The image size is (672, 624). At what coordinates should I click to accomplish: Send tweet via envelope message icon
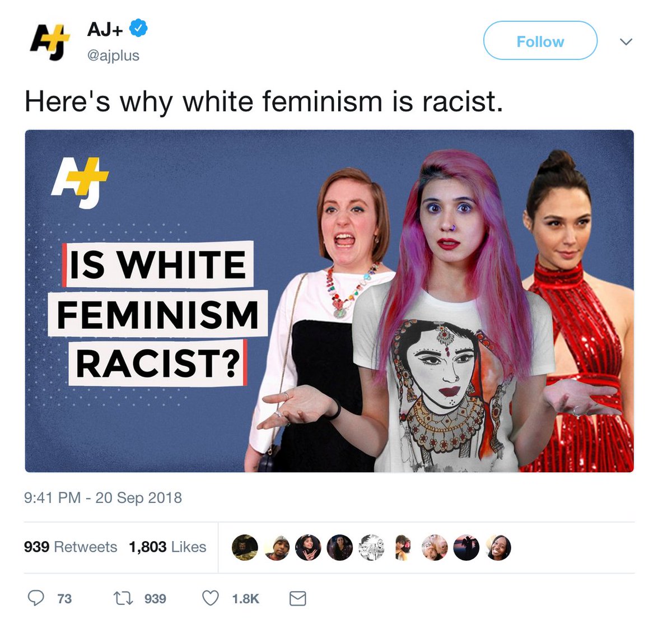click(297, 599)
